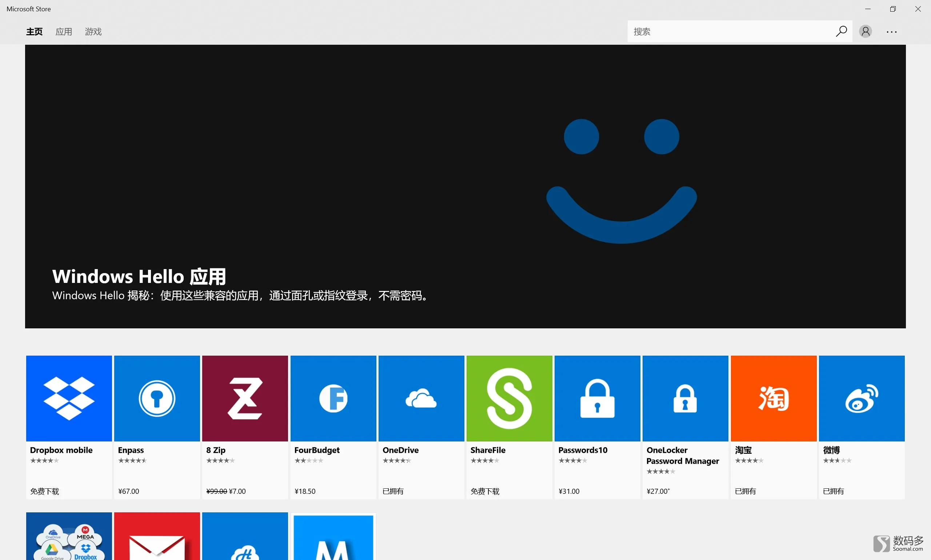Open the light-blue M letter app icon
Viewport: 931px width, 560px height.
[x=333, y=536]
